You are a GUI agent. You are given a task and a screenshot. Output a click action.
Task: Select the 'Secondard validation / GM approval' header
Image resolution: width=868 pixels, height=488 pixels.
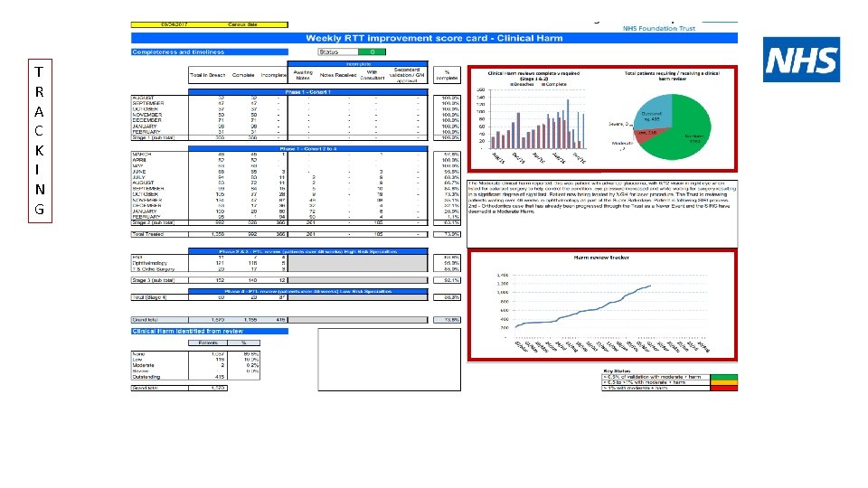pyautogui.click(x=407, y=75)
